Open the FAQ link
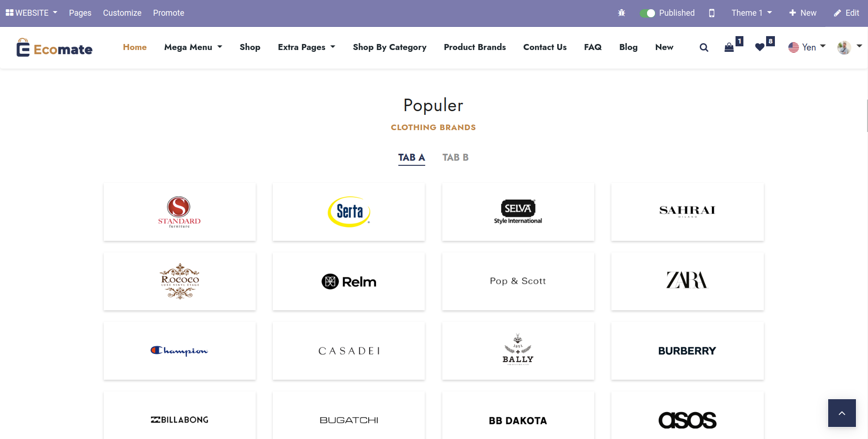Screen dimensions: 868x439 (x=593, y=47)
